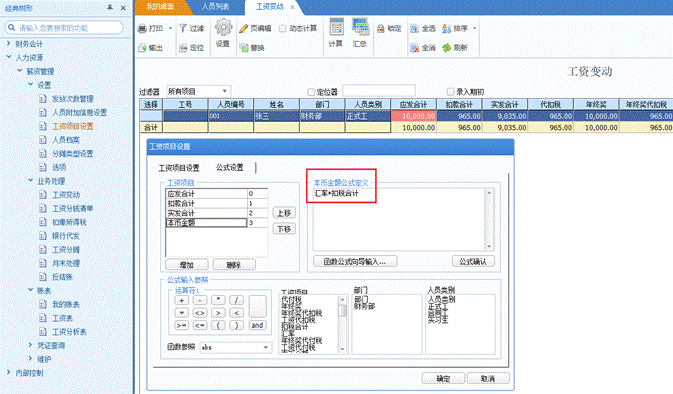
Task: Expand the 财务会计 tree node
Action: point(9,43)
